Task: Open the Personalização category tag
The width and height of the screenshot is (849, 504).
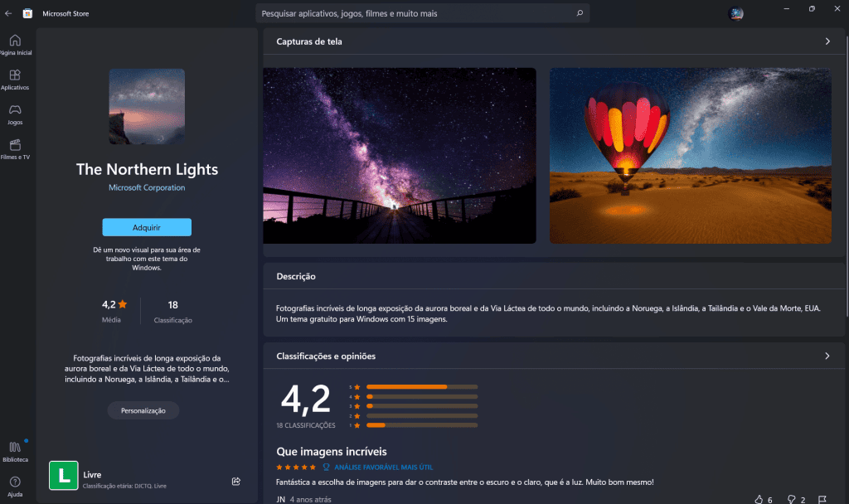Action: [x=143, y=410]
